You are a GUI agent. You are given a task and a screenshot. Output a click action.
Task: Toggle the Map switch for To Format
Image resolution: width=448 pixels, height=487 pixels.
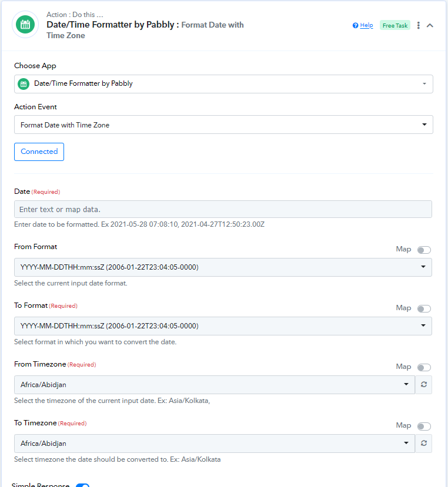tap(424, 309)
